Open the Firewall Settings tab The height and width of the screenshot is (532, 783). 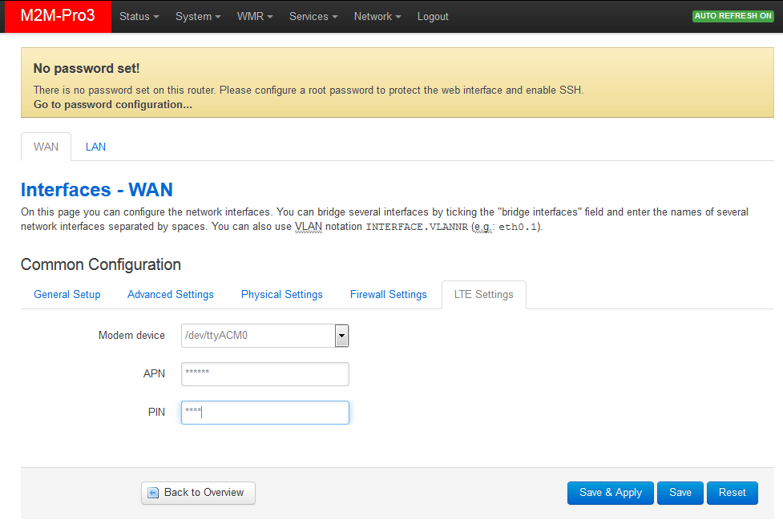[388, 295]
